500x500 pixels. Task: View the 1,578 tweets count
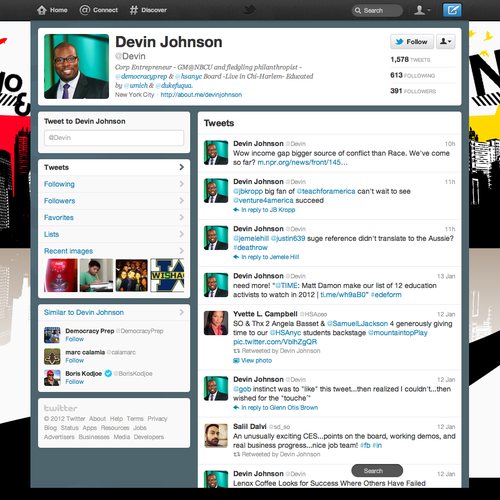pos(410,60)
